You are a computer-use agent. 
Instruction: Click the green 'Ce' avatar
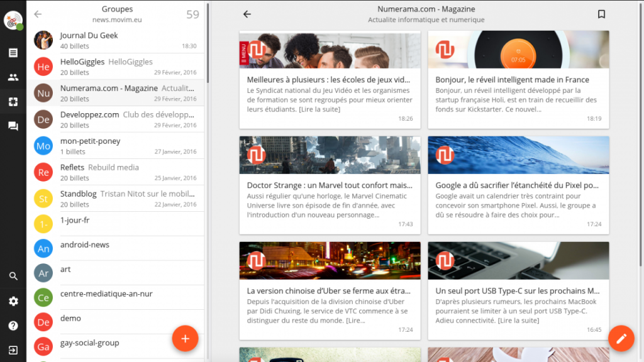[43, 297]
